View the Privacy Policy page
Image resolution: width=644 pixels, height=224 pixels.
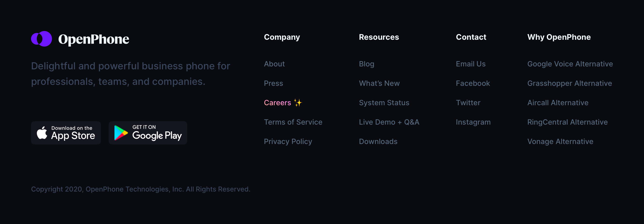[x=288, y=142]
